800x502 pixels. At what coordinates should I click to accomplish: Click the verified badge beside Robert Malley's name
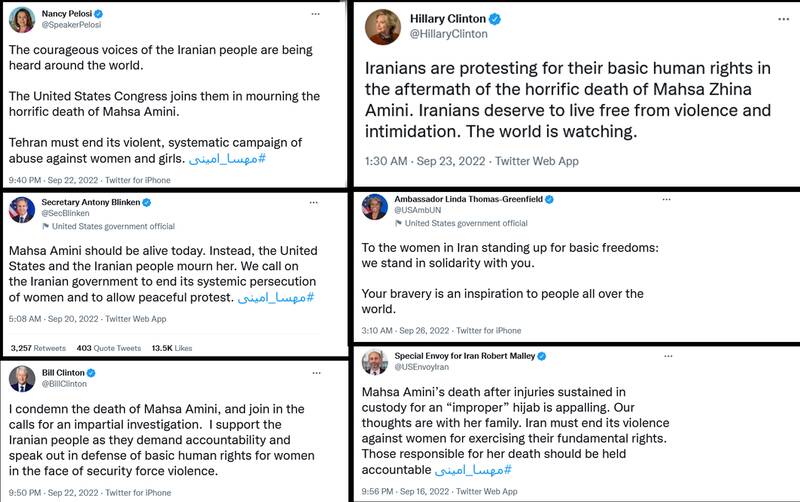542,356
